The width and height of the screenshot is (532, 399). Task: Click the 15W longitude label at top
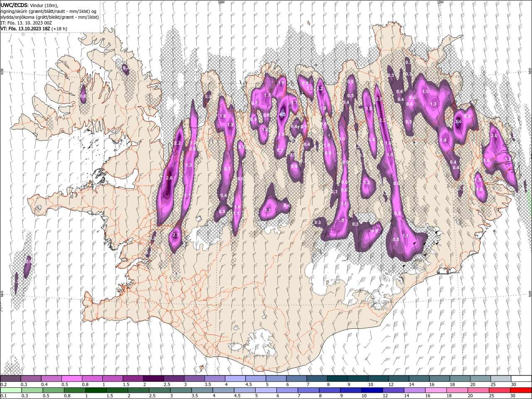[440, 2]
